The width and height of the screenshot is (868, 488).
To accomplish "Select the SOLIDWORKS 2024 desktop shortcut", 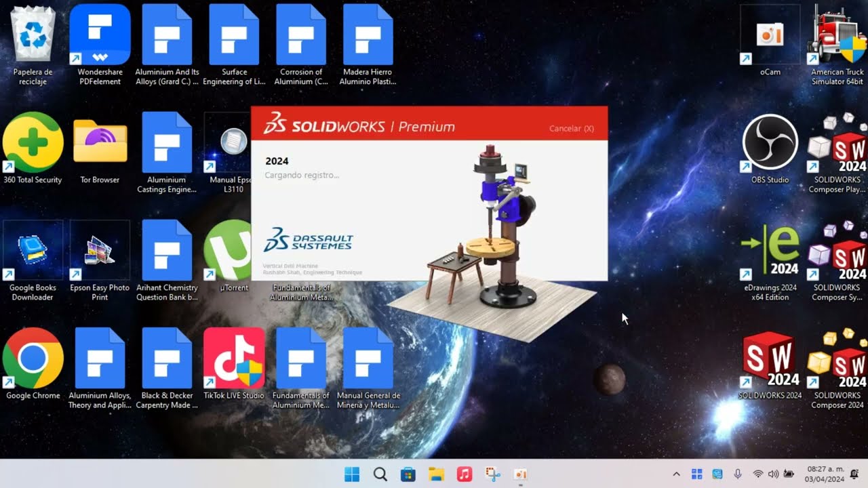I will coord(770,364).
